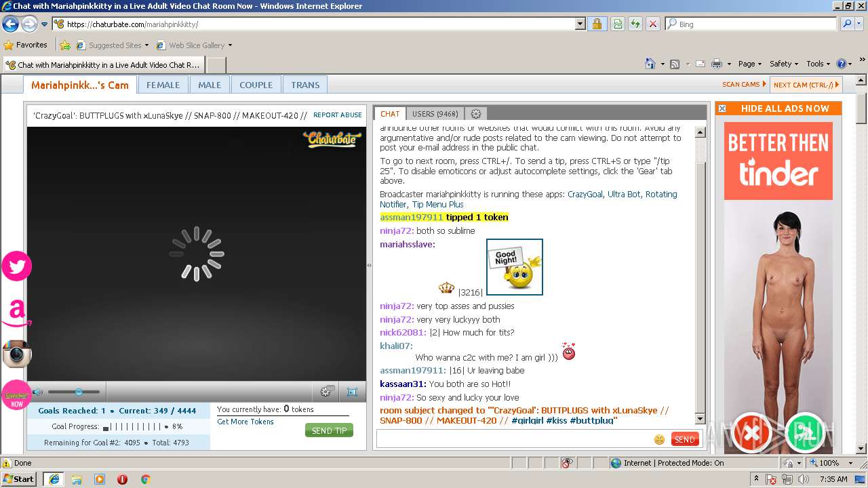Click the Bing search box
868x488 pixels.
[x=751, y=24]
